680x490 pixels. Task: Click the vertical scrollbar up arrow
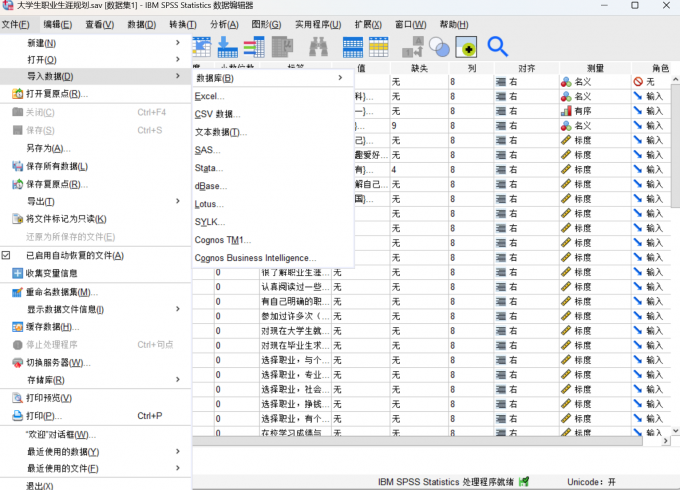tap(675, 79)
